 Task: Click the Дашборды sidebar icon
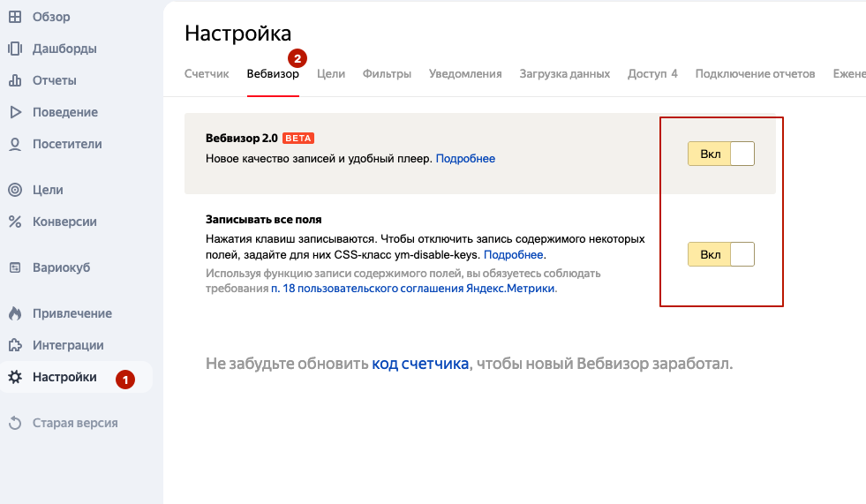click(x=15, y=49)
